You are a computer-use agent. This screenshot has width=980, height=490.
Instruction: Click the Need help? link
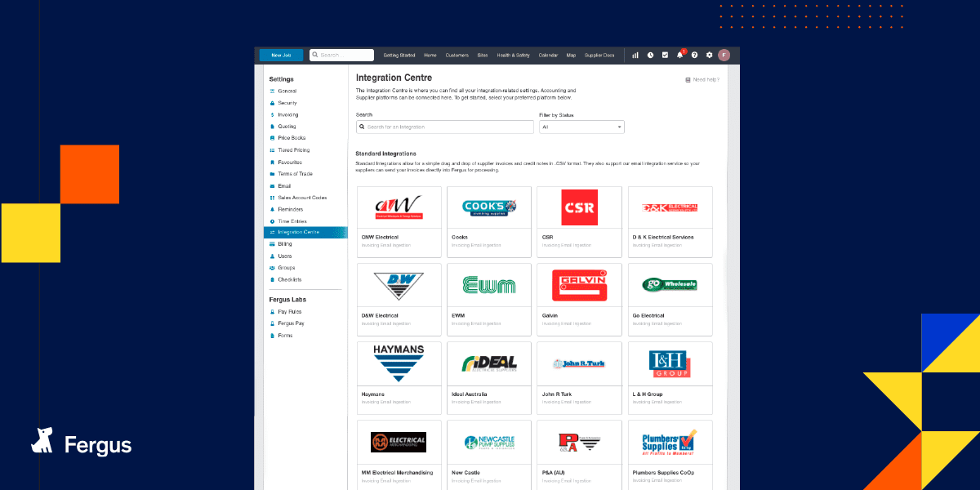pyautogui.click(x=702, y=79)
